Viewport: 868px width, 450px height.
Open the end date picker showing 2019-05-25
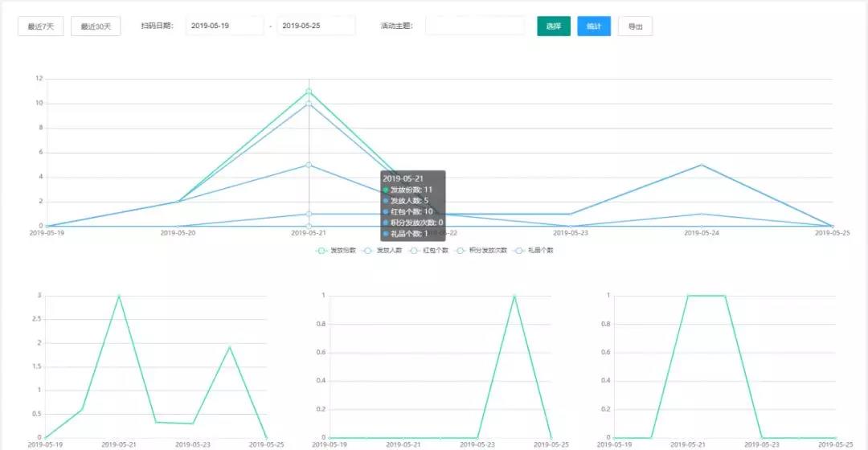[x=315, y=26]
